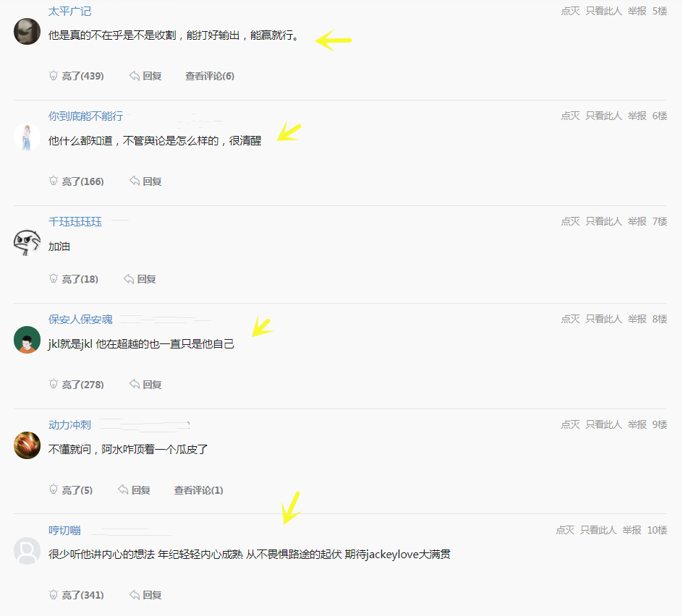
Task: Toggle 只看此人 filter on 8楼
Action: coord(603,319)
